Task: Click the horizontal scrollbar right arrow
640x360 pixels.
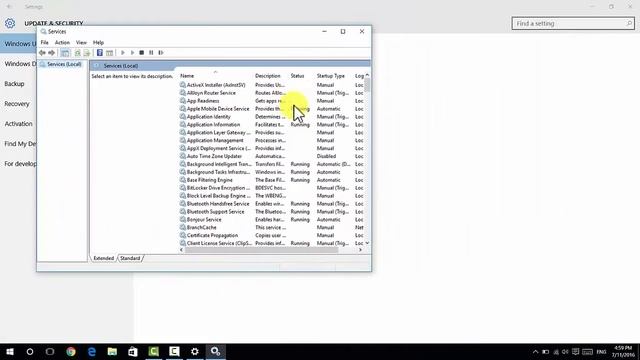Action: pos(360,250)
